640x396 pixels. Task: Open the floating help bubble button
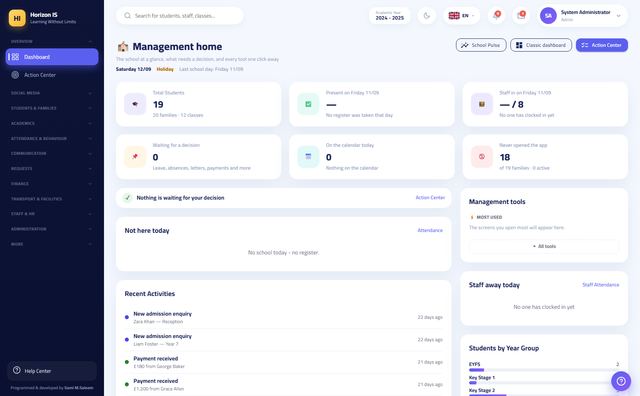point(621,381)
